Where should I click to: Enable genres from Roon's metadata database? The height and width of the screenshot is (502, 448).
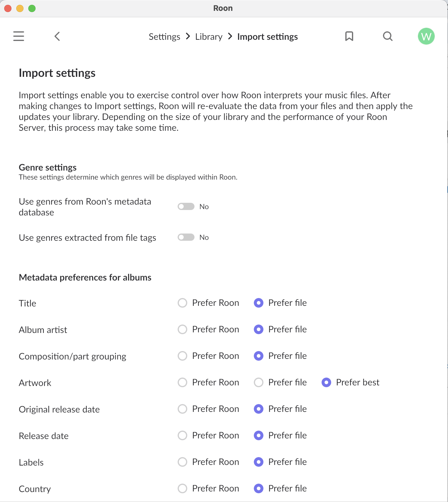pyautogui.click(x=186, y=207)
